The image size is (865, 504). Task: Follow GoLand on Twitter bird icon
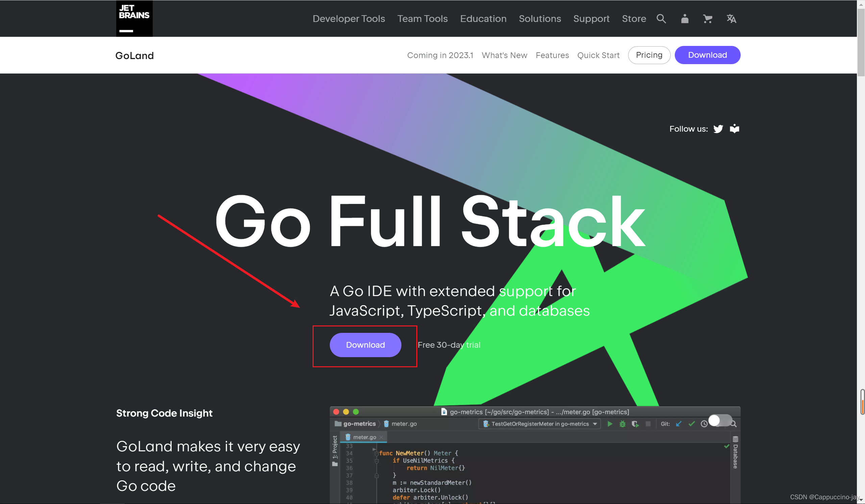coord(718,129)
